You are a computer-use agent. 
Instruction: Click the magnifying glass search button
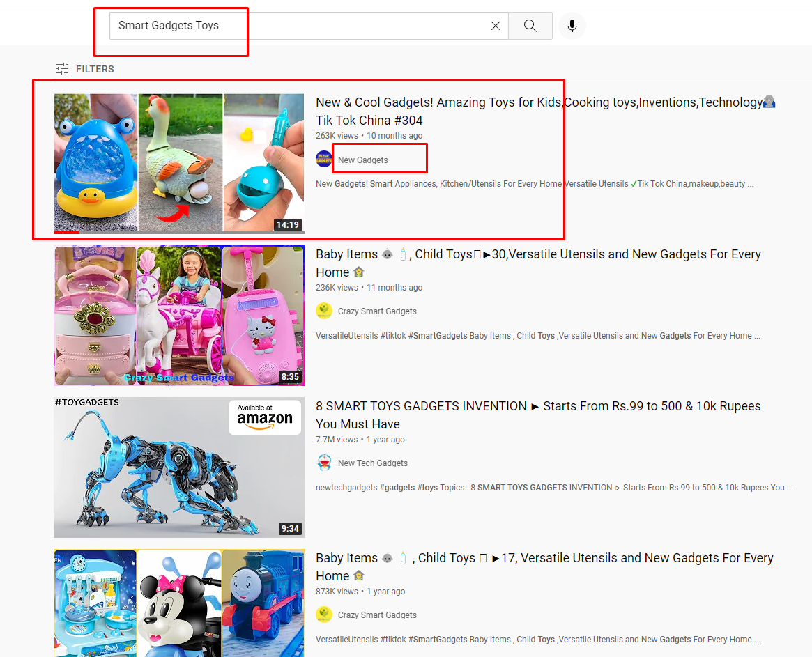[x=530, y=26]
